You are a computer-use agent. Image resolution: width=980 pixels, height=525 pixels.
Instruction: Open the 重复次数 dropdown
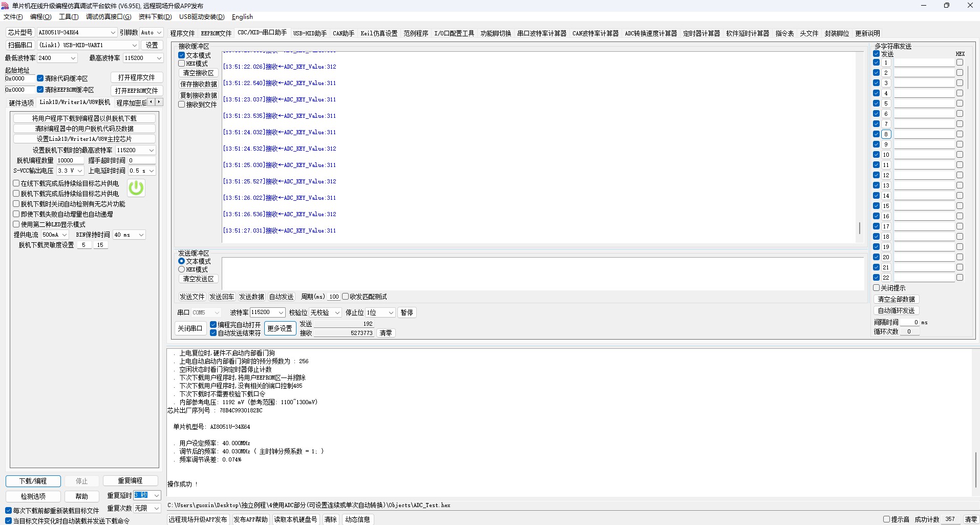click(147, 508)
